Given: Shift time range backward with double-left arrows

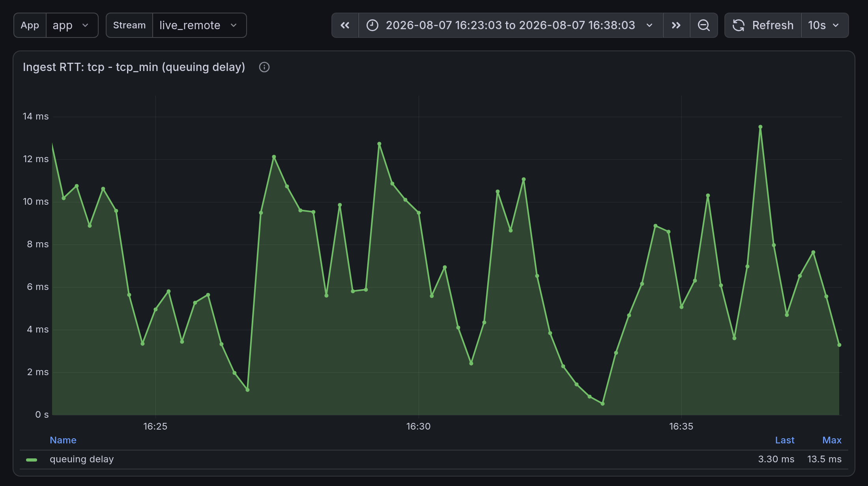Looking at the screenshot, I should (345, 25).
